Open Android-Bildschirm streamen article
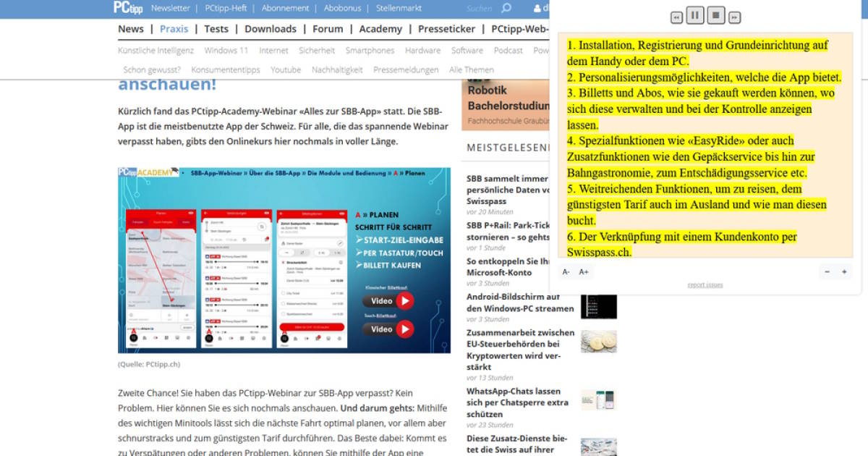 click(520, 303)
